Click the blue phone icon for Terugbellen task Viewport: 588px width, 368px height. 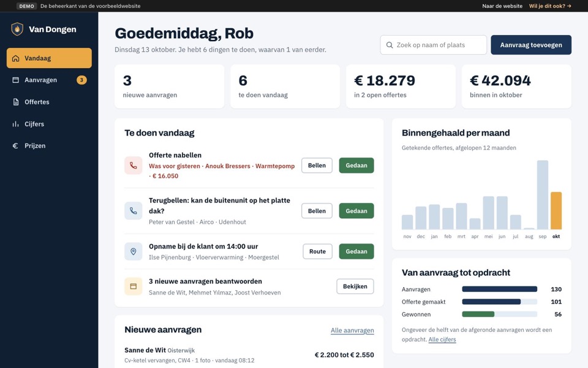[x=133, y=210]
